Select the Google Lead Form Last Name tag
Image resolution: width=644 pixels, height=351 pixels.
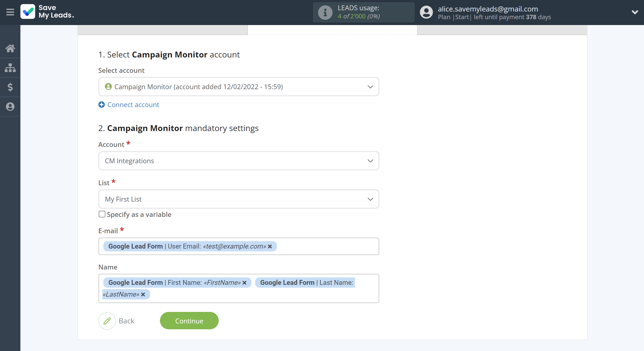tap(305, 283)
